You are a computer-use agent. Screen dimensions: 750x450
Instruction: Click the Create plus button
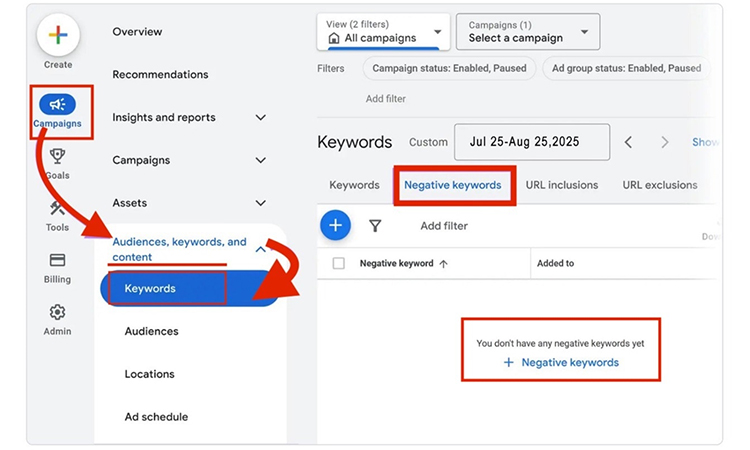(58, 35)
